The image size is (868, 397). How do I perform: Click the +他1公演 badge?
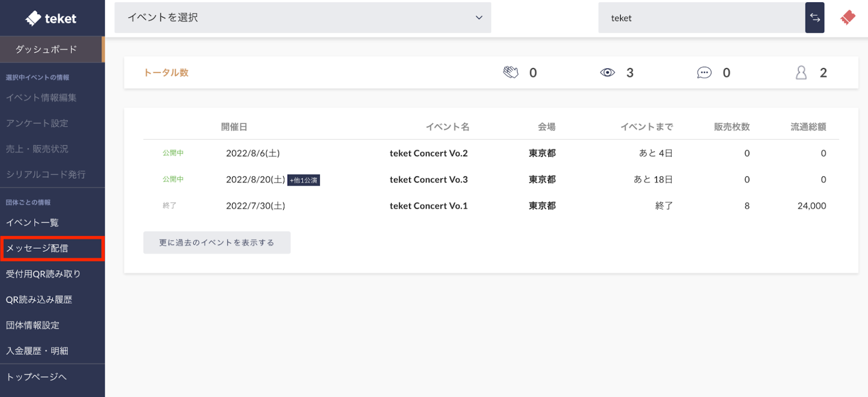pyautogui.click(x=304, y=180)
